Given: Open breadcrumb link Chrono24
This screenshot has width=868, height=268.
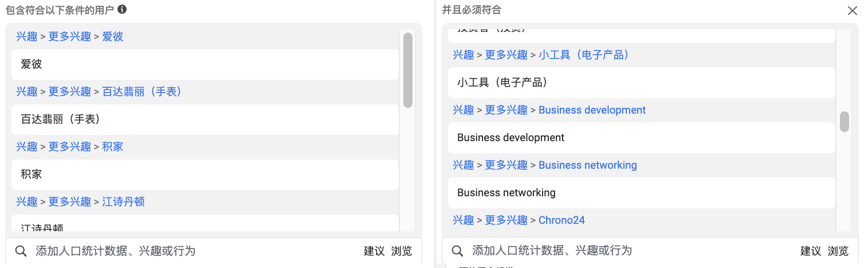Looking at the screenshot, I should 561,220.
